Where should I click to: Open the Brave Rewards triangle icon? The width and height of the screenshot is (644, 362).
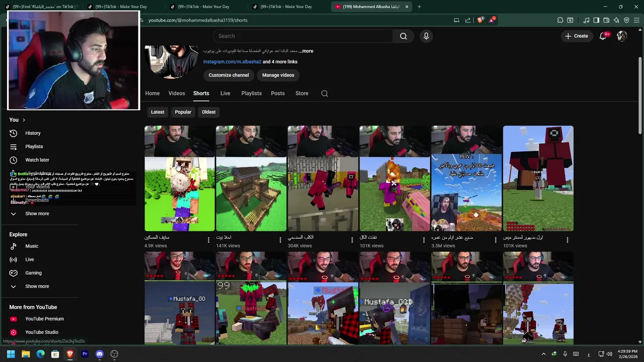click(x=492, y=20)
